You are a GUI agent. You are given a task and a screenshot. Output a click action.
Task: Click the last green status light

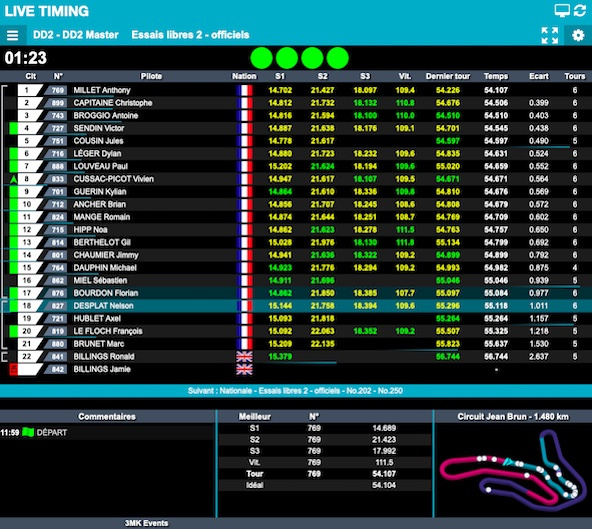click(x=338, y=58)
